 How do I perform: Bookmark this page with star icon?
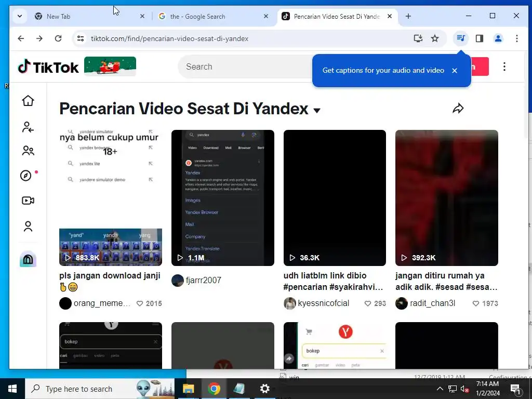coord(435,38)
